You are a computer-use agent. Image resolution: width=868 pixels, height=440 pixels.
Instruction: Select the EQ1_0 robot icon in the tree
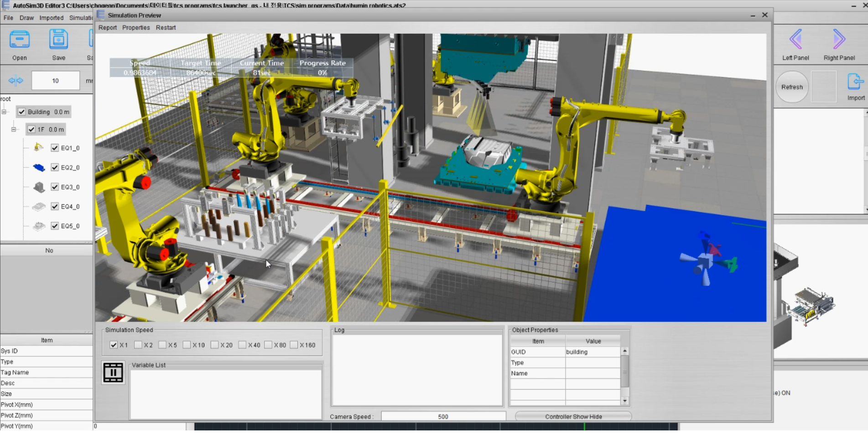39,147
